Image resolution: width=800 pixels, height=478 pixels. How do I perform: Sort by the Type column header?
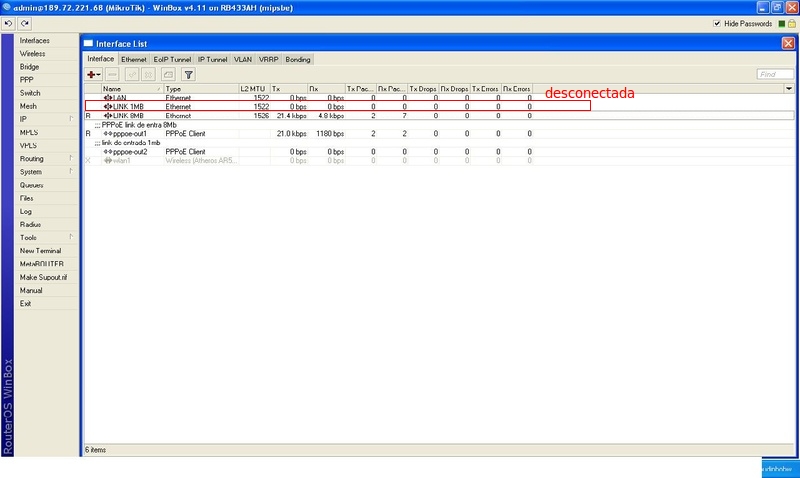[x=201, y=89]
